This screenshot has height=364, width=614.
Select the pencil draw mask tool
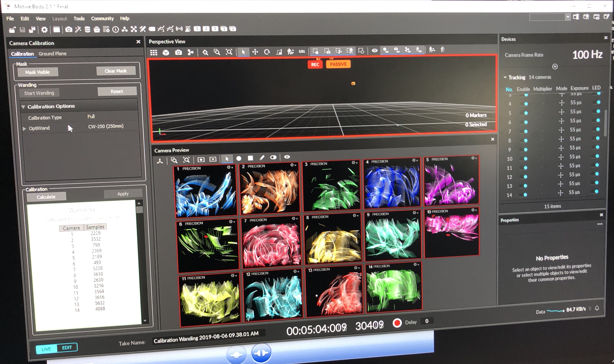262,158
